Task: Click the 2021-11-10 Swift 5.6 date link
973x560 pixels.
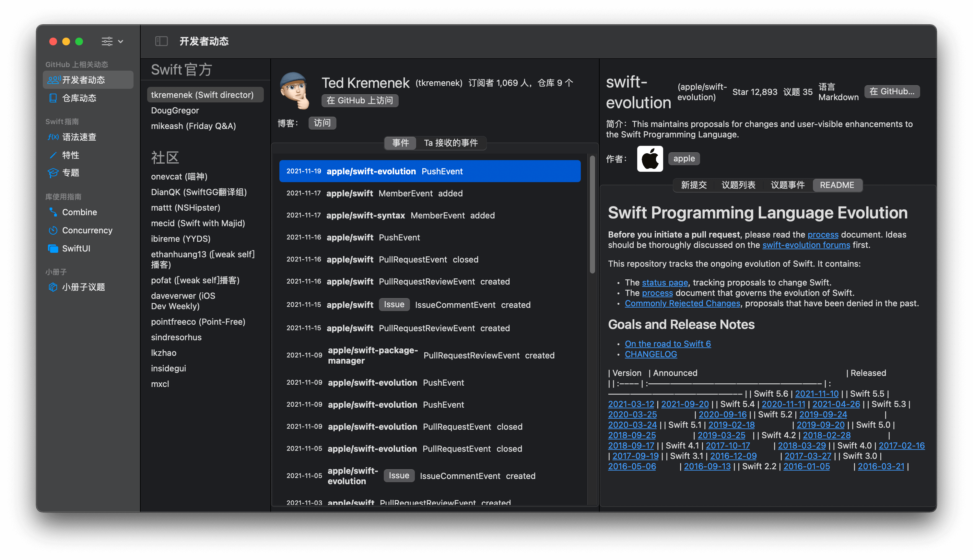Action: pos(816,393)
